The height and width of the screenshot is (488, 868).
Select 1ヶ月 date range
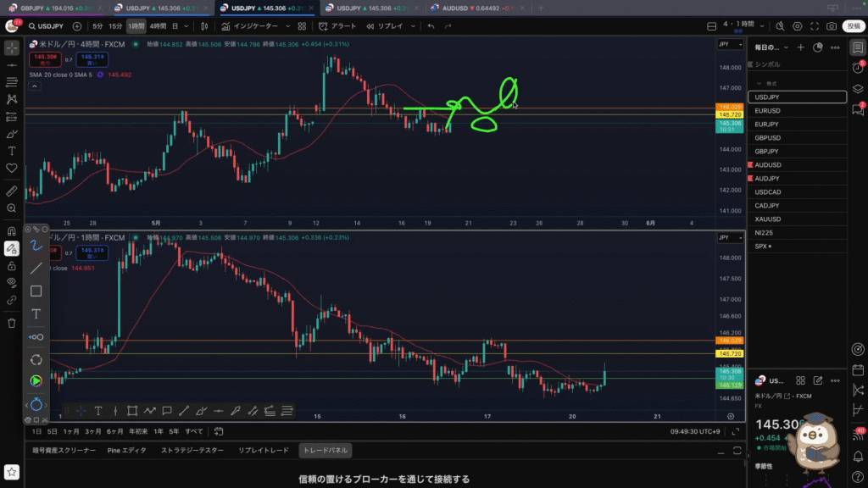[71, 431]
